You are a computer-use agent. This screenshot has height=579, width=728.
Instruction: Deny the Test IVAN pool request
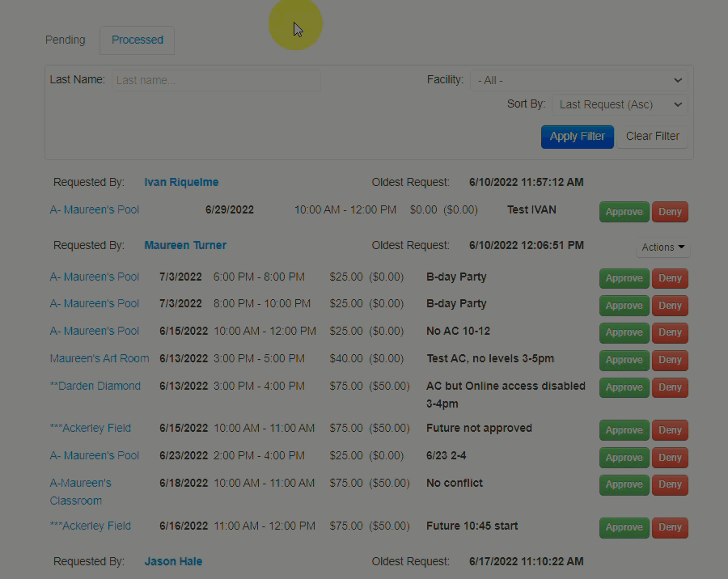pos(670,212)
